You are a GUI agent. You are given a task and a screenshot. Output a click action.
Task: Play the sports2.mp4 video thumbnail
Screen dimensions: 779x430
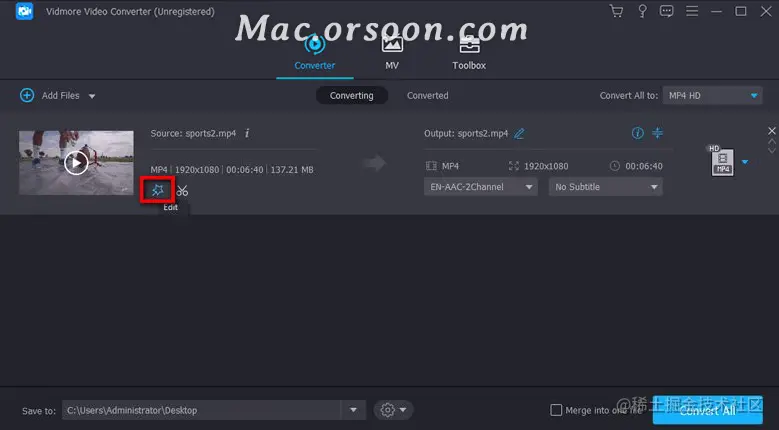(x=76, y=162)
